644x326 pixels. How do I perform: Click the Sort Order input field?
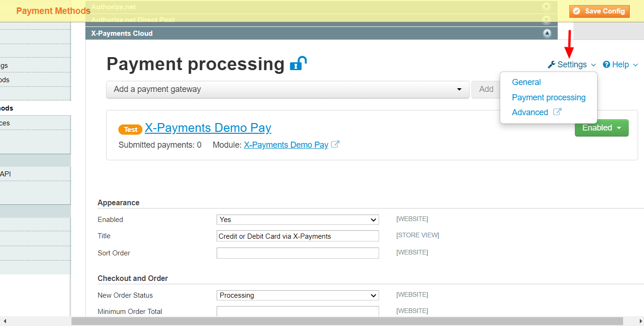(x=297, y=253)
